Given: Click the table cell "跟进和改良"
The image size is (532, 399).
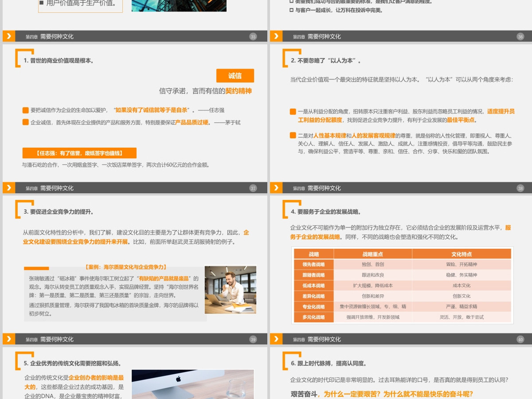Looking at the screenshot, I should click(373, 275).
